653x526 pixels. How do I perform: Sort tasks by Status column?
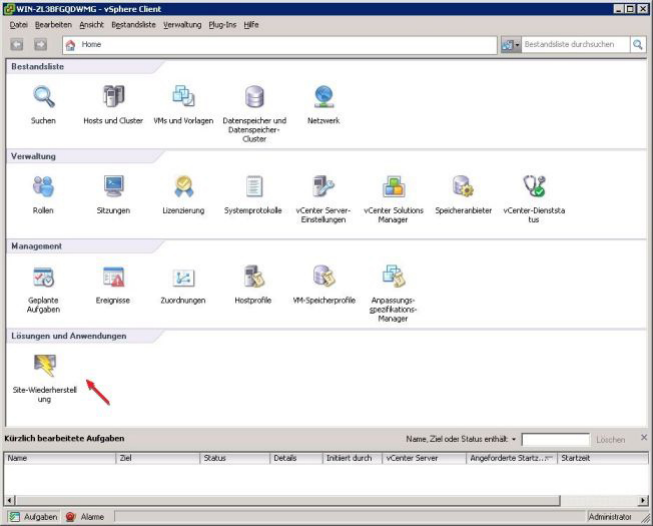pos(235,458)
